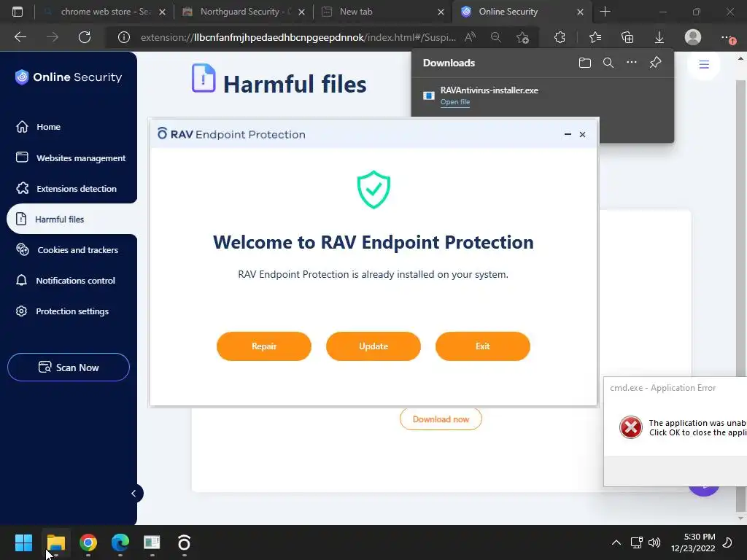Open File Explorer from taskbar
Screen dimensions: 747x560
point(55,542)
